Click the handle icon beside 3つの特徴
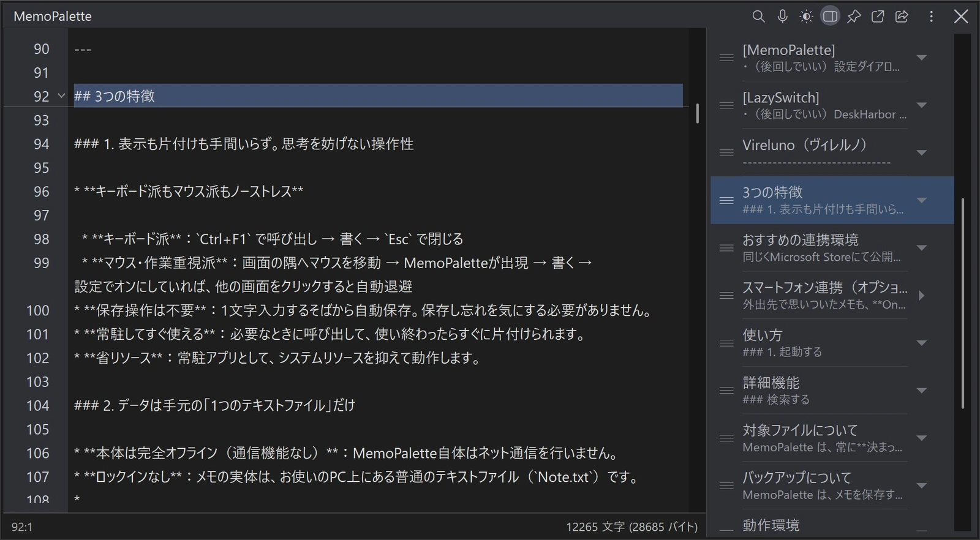 (x=726, y=200)
